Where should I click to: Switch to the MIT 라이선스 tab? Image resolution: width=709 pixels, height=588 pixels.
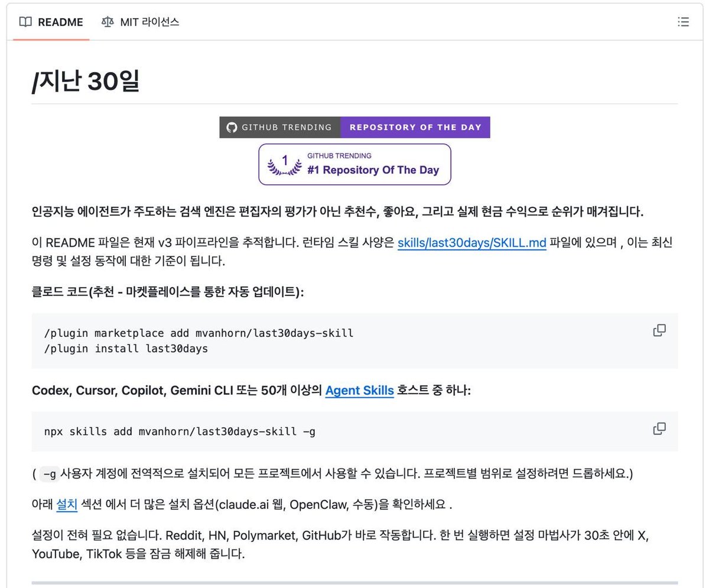[x=140, y=22]
